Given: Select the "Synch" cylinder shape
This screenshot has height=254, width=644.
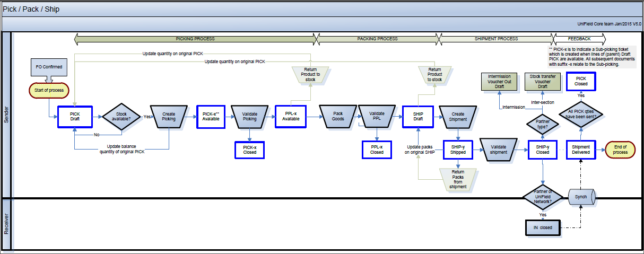Looking at the screenshot, I should tap(582, 198).
